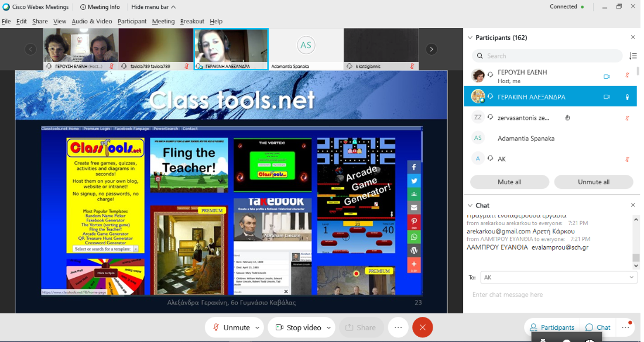Open the participant sort order icon
644x342 pixels.
click(633, 56)
